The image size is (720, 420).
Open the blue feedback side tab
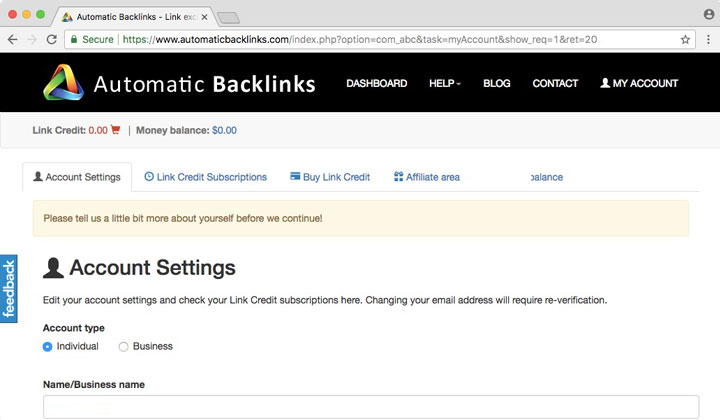coord(9,289)
